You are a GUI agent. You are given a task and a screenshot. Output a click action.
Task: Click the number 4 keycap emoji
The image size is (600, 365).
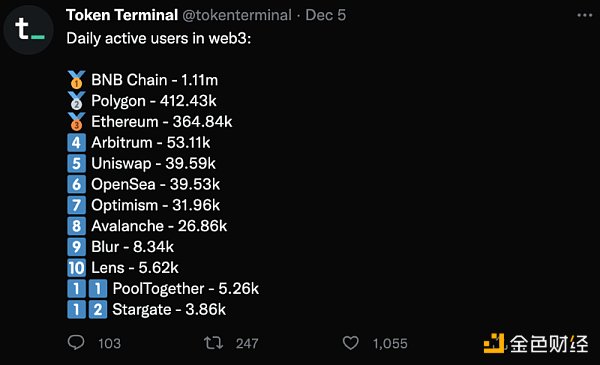[76, 143]
